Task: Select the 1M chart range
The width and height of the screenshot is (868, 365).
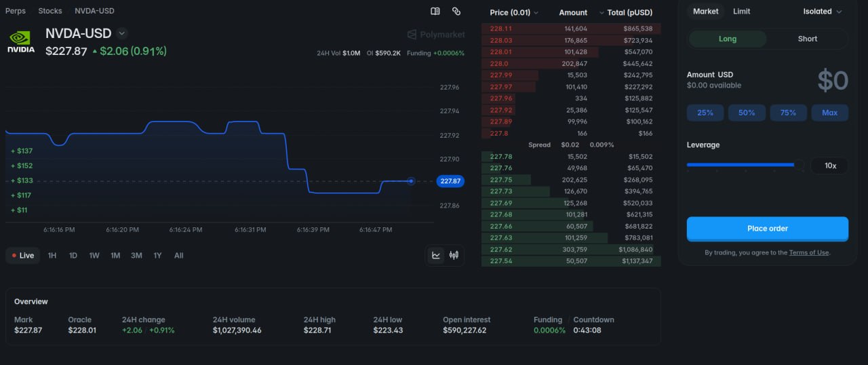Action: [x=115, y=256]
